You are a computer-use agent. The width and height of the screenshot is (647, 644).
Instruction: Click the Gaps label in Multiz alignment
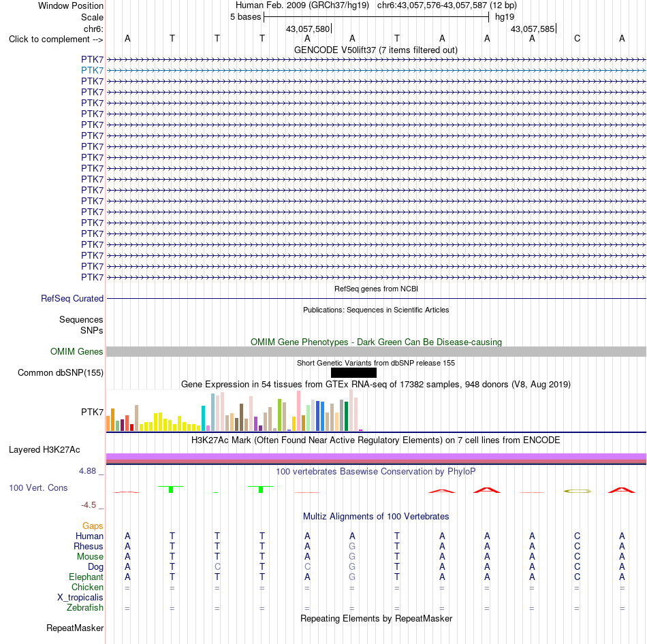point(93,526)
